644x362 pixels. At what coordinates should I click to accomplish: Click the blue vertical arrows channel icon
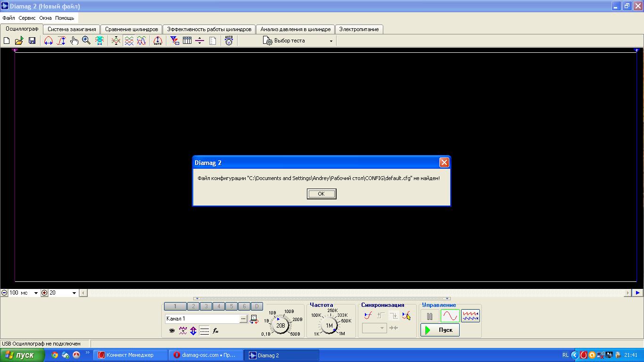[x=193, y=331]
